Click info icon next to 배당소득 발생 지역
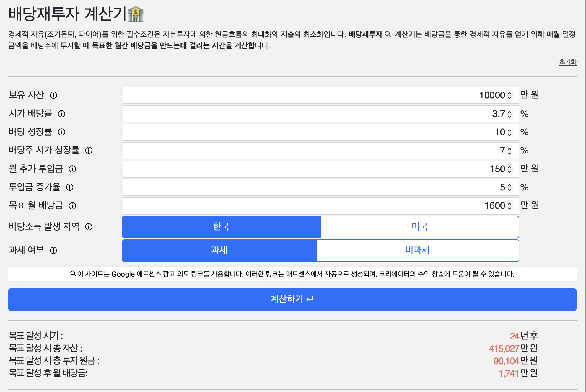The width and height of the screenshot is (586, 392). 89,227
